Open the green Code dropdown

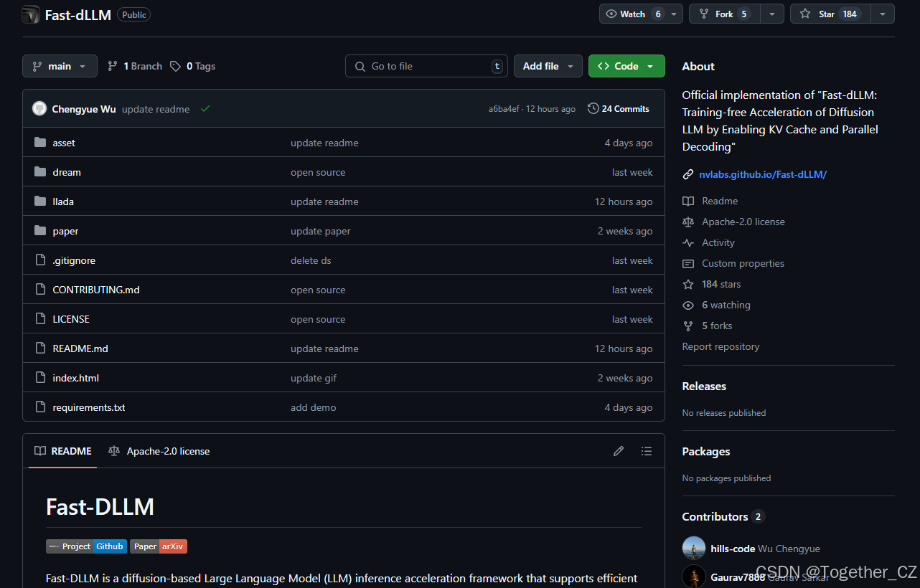[626, 66]
